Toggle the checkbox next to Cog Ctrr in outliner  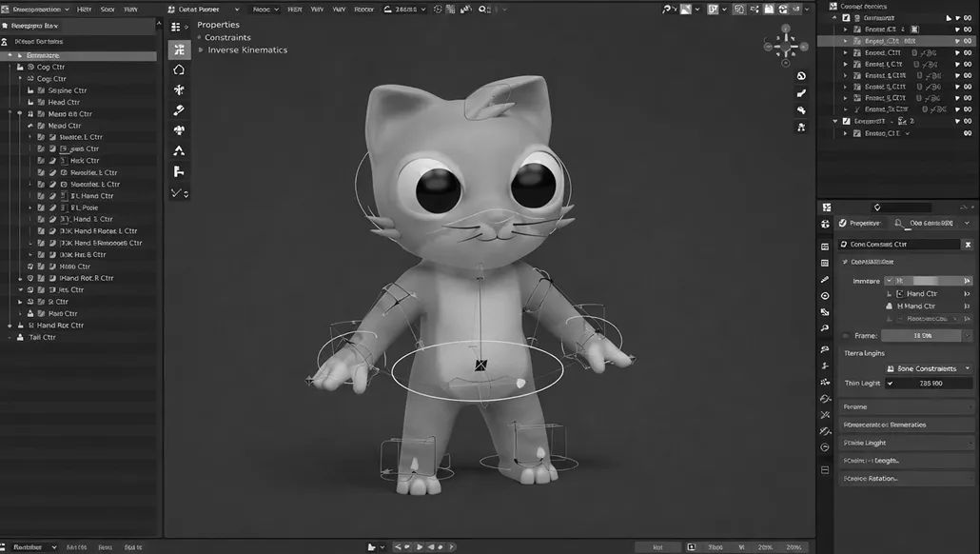point(30,68)
